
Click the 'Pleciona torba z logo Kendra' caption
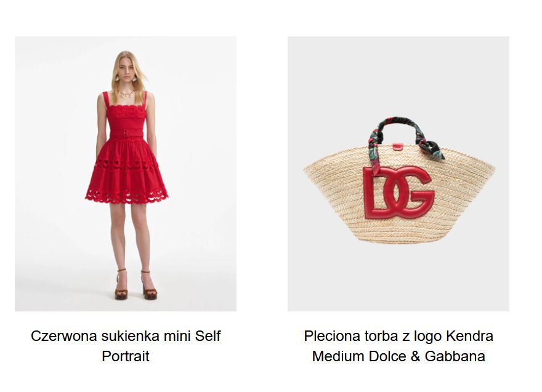(398, 336)
